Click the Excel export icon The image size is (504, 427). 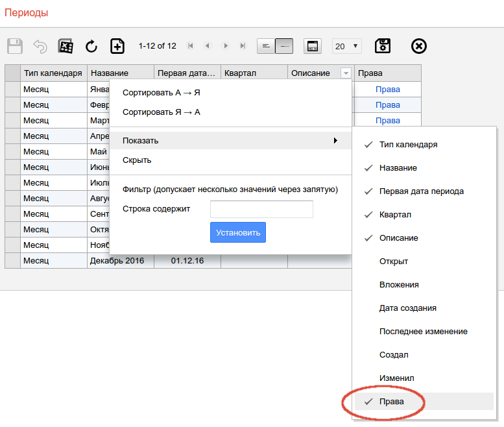(x=66, y=46)
